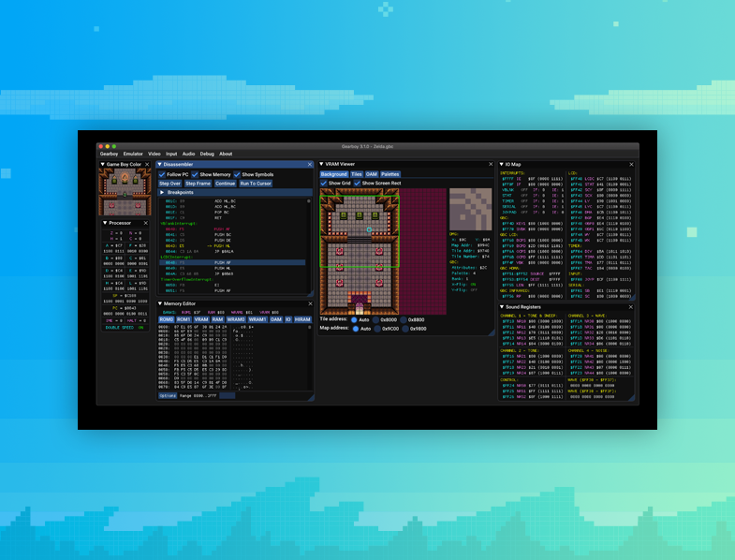Disable the Show Grid checkbox
Viewport: 735px width, 560px height.
pos(323,184)
